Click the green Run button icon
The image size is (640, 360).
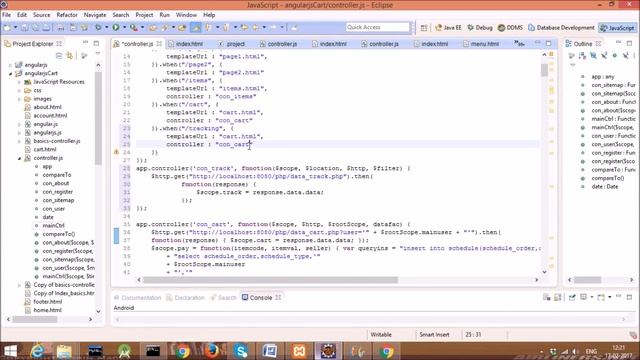pos(116,27)
